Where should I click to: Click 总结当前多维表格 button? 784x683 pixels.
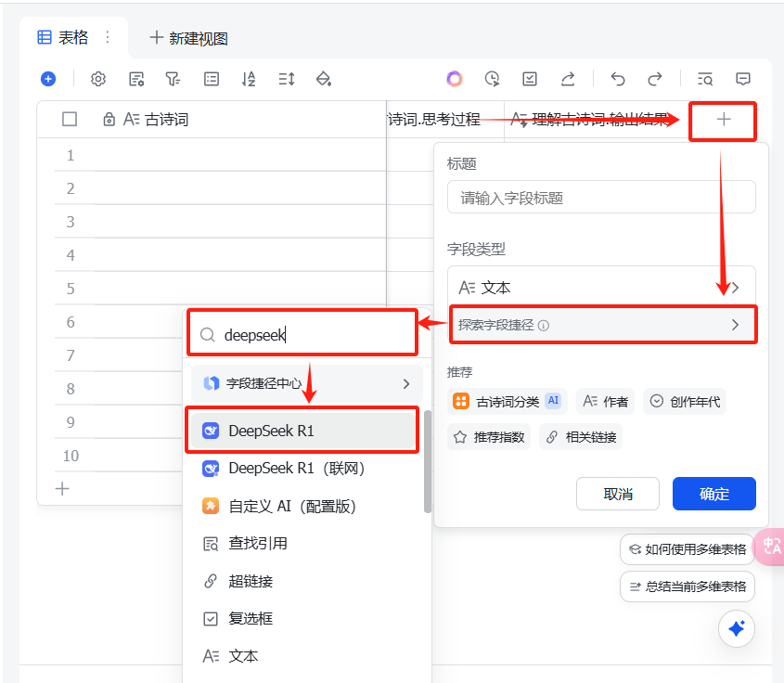[688, 586]
